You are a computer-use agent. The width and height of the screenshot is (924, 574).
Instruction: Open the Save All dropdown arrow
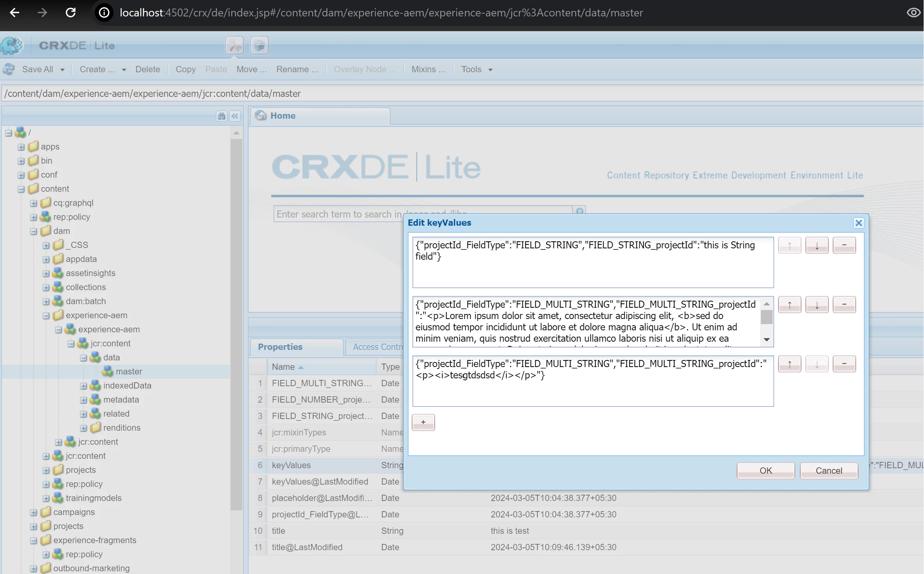pos(62,70)
